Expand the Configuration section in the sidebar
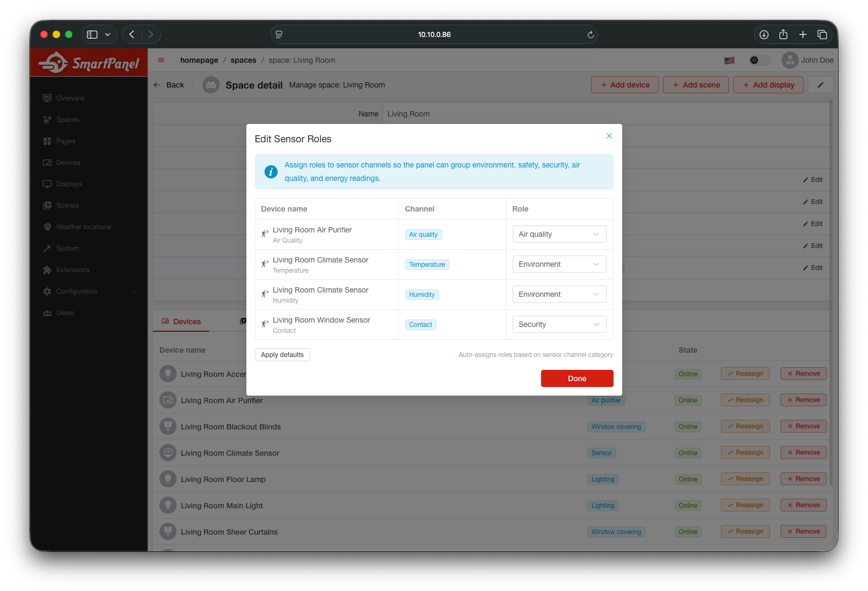The height and width of the screenshot is (591, 868). click(x=77, y=291)
